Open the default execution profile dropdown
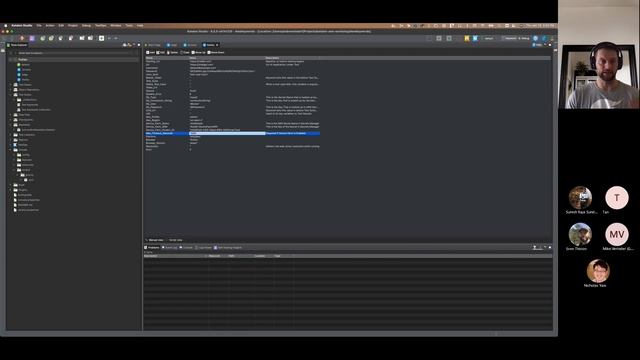The image size is (640, 360). [x=489, y=38]
